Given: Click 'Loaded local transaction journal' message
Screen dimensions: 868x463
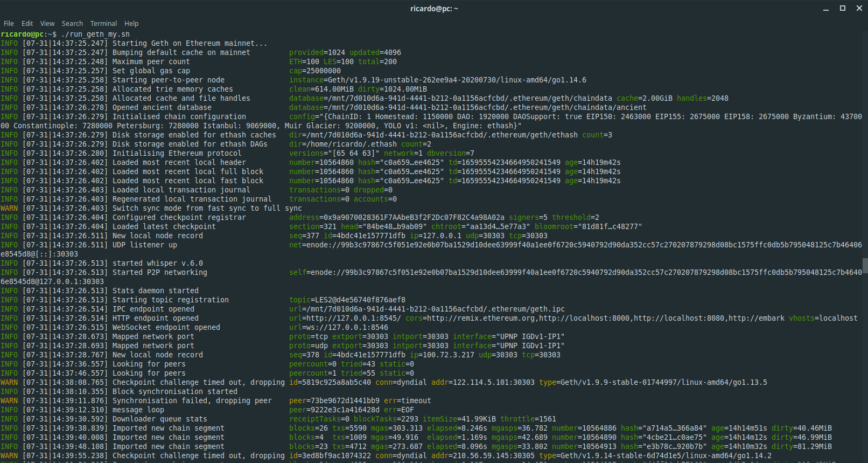Looking at the screenshot, I should pos(181,190).
